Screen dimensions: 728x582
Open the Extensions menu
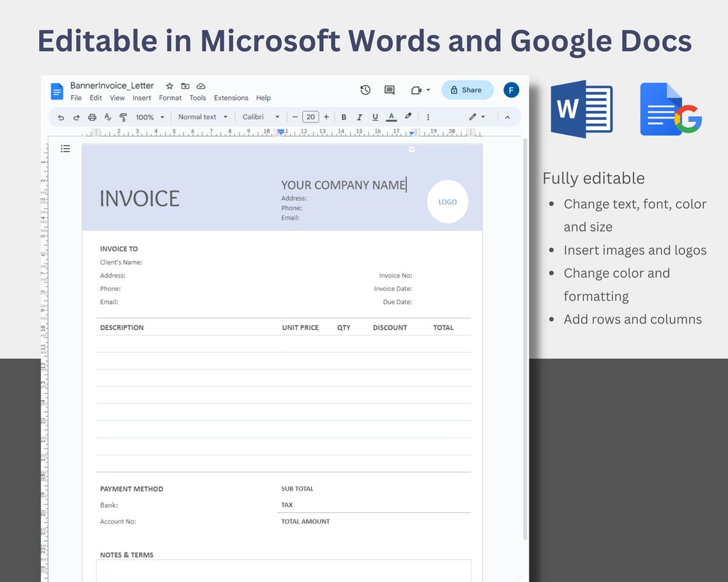(231, 98)
